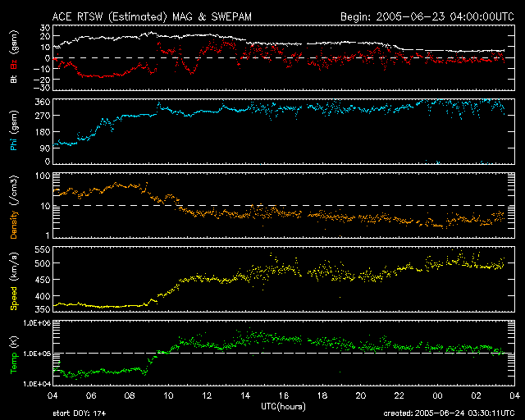This screenshot has width=525, height=420.
Task: Click the '20' hour label on time axis
Action: 361,396
